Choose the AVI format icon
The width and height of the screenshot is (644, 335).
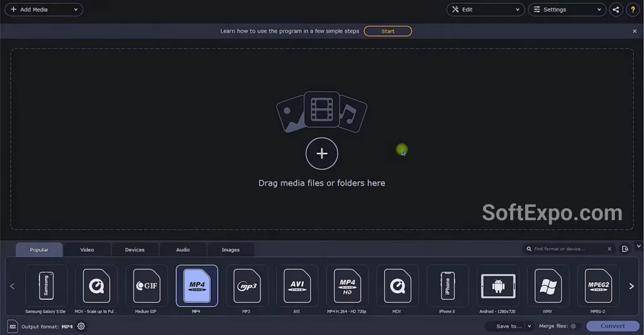pyautogui.click(x=297, y=286)
